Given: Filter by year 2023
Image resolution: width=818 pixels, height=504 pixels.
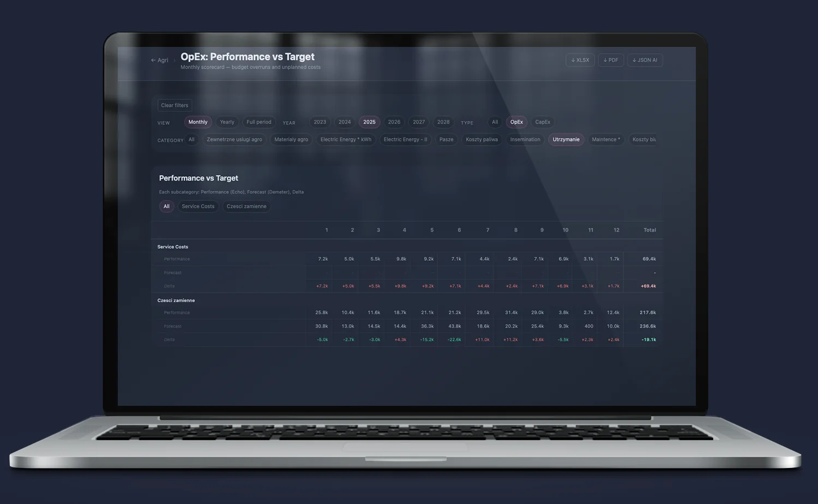Looking at the screenshot, I should pyautogui.click(x=320, y=122).
